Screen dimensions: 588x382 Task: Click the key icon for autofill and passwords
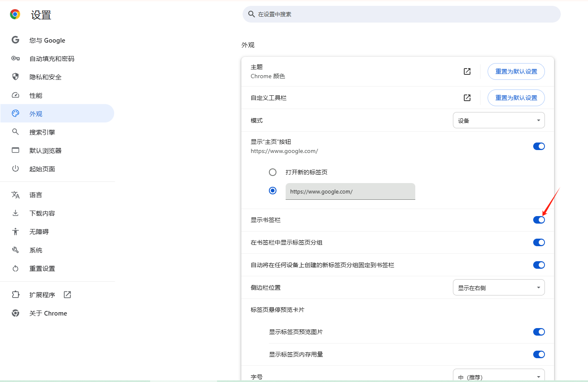tap(15, 59)
